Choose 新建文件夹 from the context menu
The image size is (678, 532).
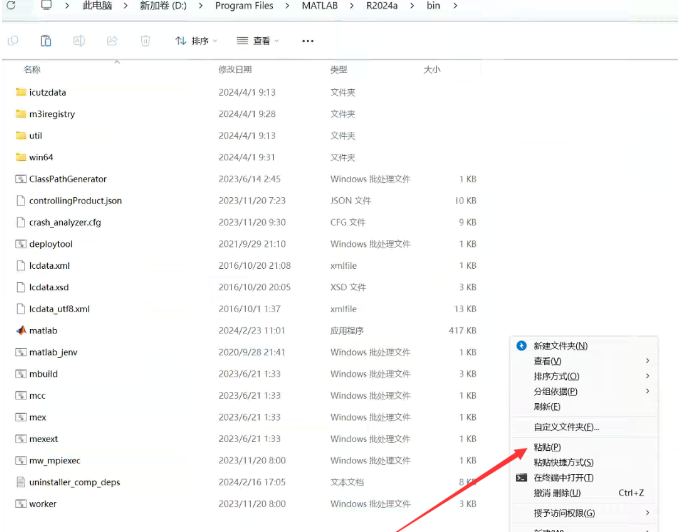click(x=560, y=345)
